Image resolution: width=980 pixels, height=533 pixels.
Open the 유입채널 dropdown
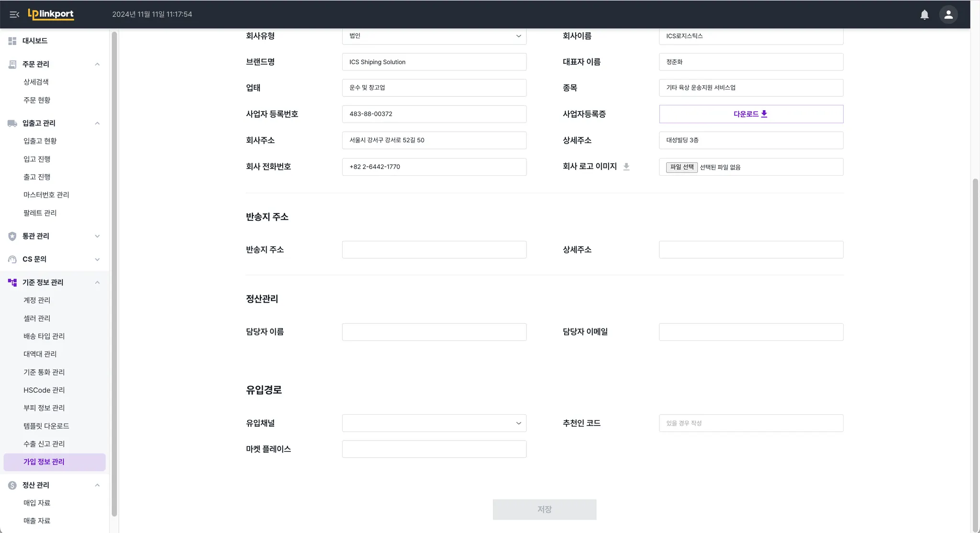434,423
